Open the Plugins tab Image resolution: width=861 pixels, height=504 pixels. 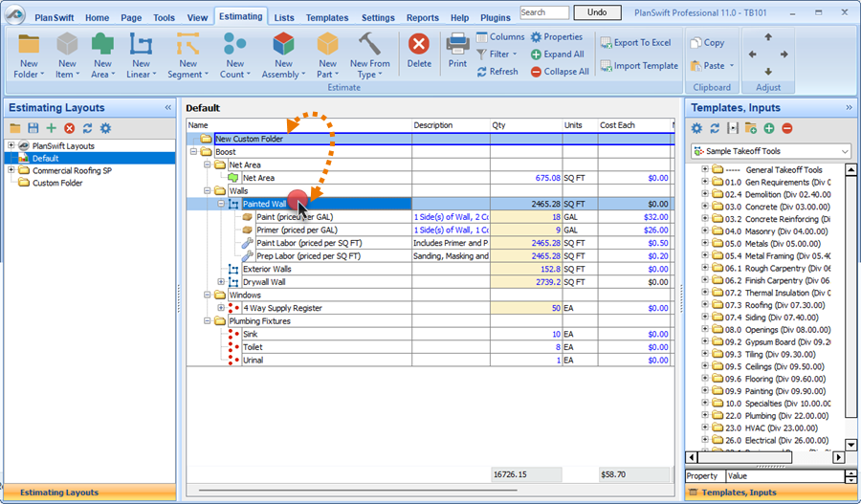496,17
